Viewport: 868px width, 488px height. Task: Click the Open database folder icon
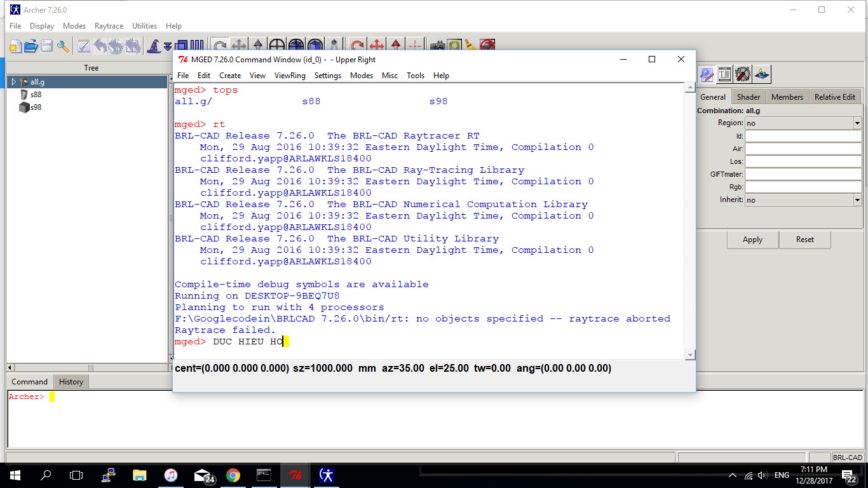tap(31, 46)
